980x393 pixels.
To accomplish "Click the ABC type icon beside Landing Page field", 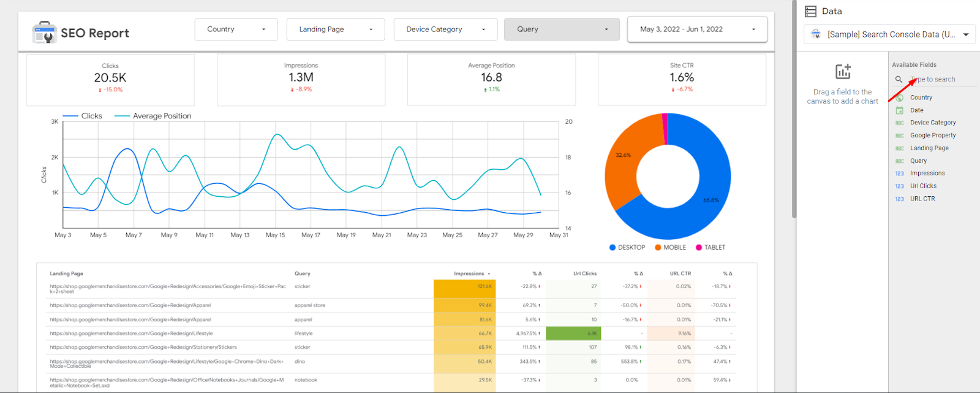I will click(899, 148).
